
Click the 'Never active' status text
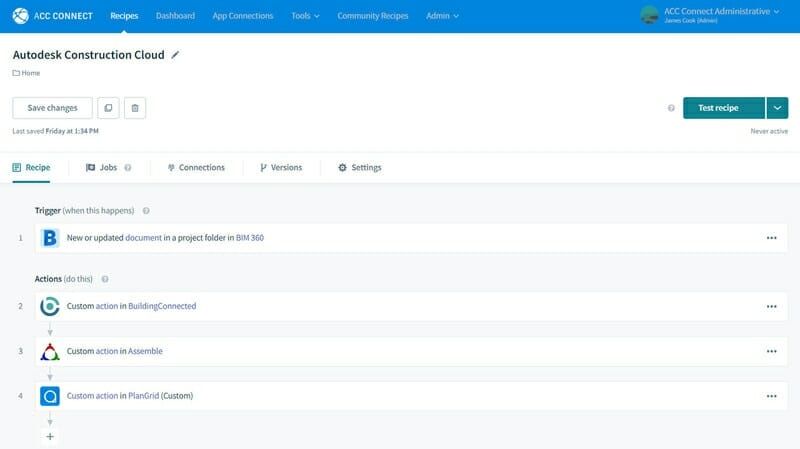769,131
